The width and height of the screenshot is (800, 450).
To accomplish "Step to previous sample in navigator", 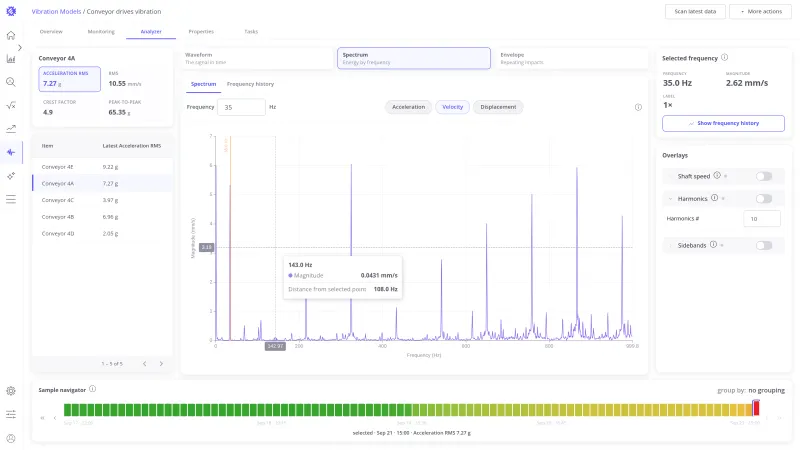I will click(x=55, y=418).
